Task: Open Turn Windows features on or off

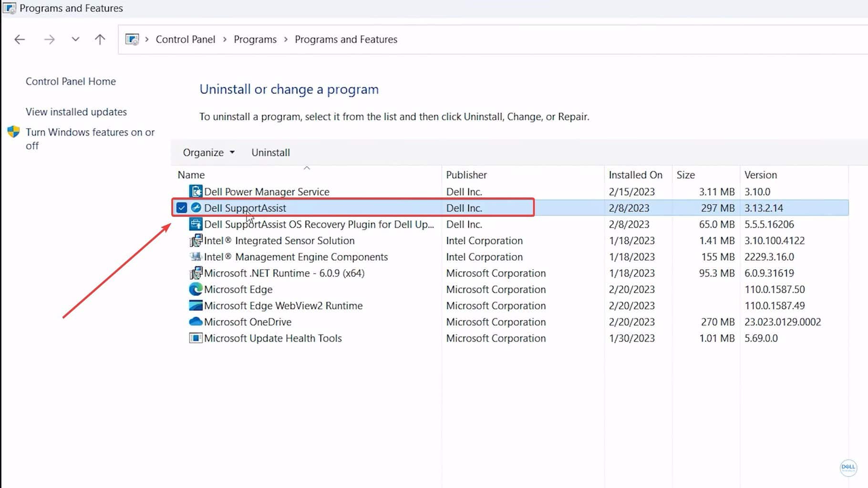Action: tap(90, 139)
